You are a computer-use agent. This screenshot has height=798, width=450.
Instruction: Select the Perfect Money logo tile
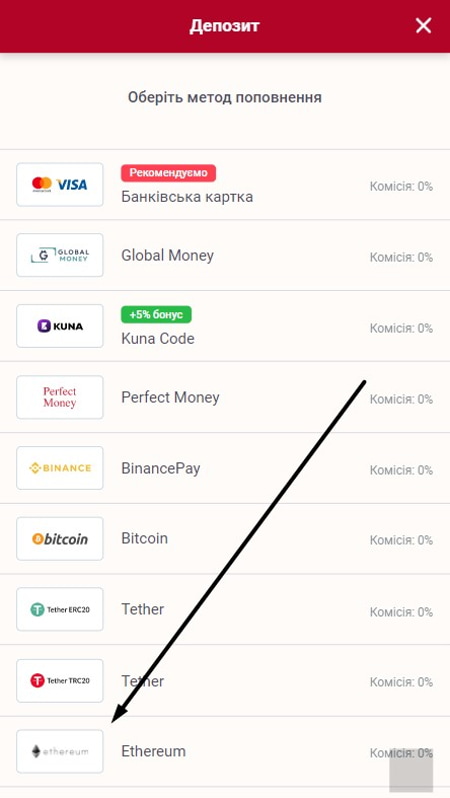60,397
